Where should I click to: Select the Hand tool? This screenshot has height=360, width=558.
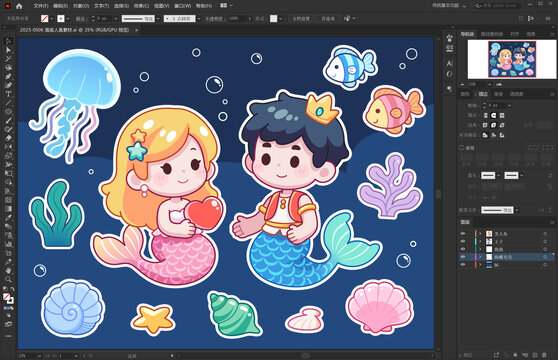tap(8, 270)
